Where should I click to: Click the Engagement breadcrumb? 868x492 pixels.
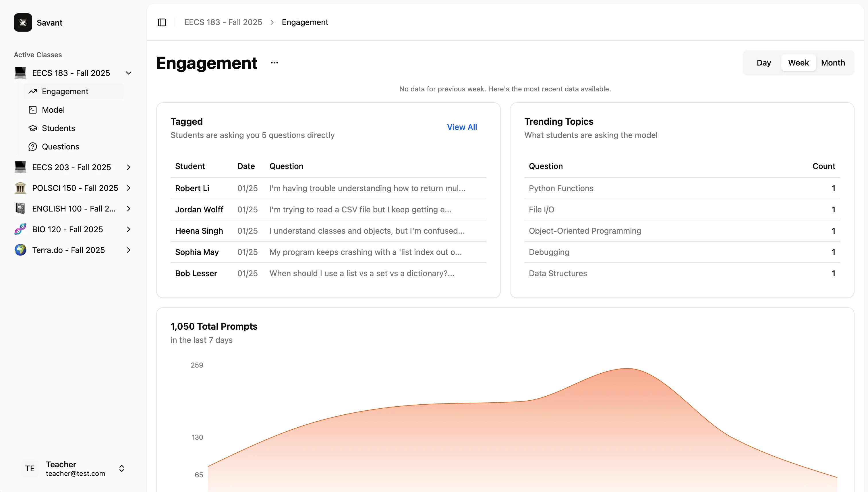coord(305,22)
